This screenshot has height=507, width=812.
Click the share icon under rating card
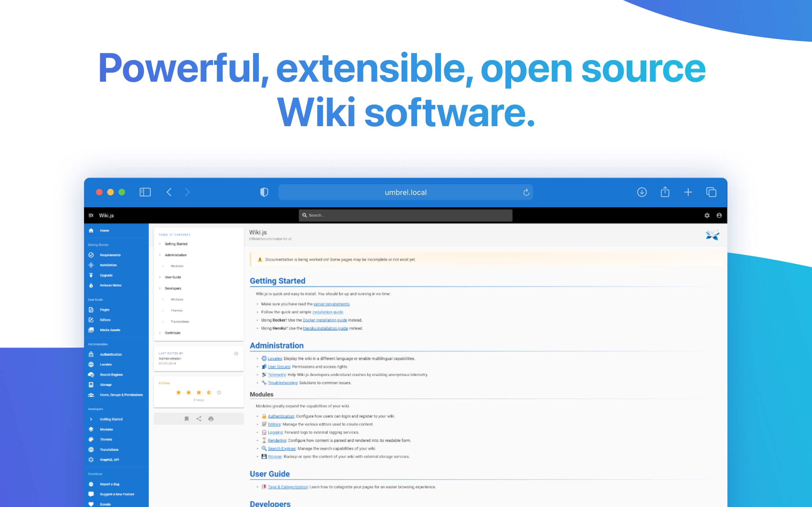[x=199, y=419]
